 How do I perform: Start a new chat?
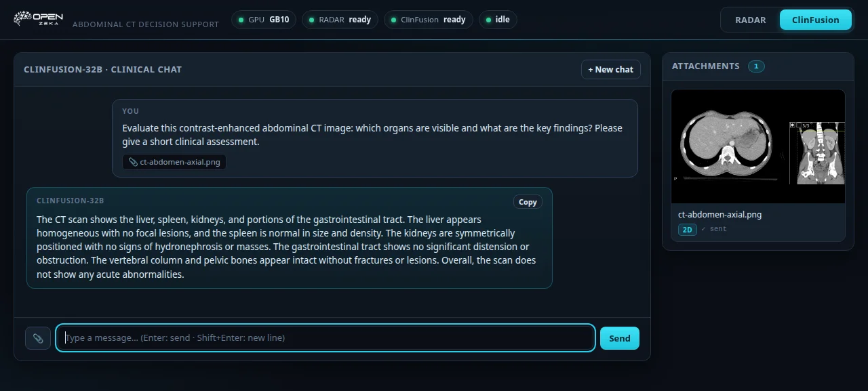pos(610,69)
